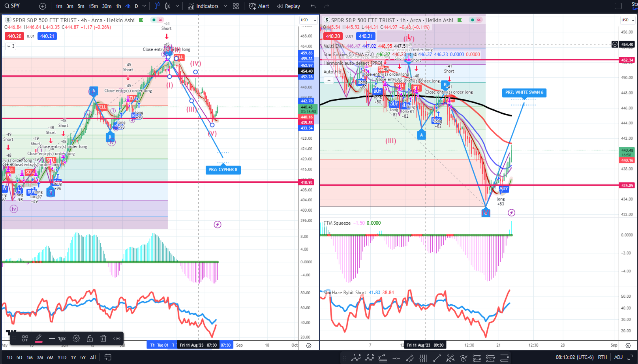
Task: Select the trend line tool in the bottom toolbar
Action: click(x=437, y=358)
